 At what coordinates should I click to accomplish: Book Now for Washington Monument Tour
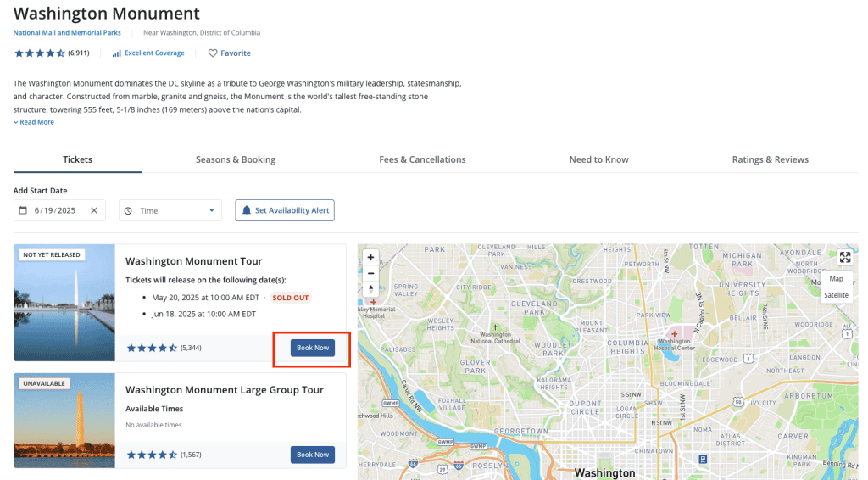pos(312,348)
